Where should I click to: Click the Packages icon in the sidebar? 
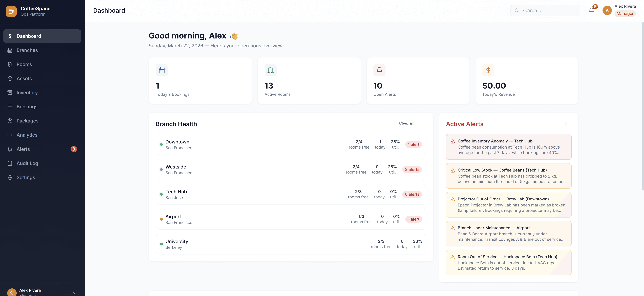(x=10, y=121)
